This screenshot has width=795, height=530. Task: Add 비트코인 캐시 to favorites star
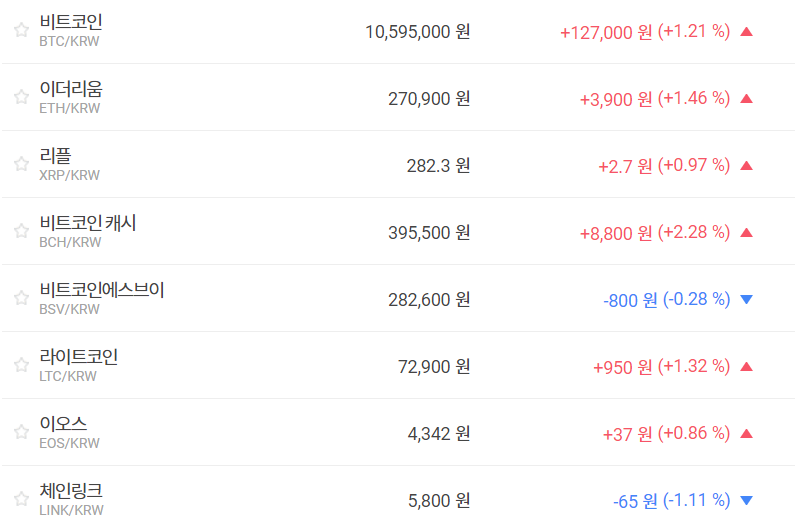[21, 231]
